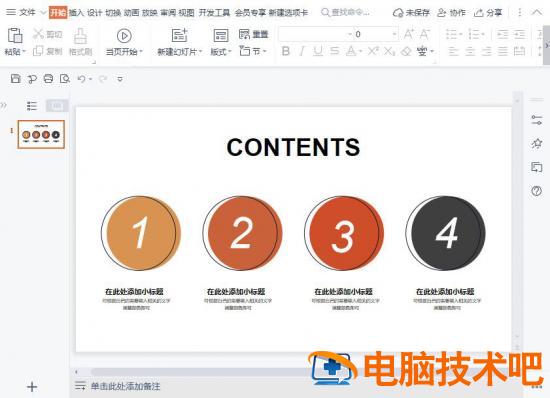The height and width of the screenshot is (398, 550).
Task: Increase font size with A+ icon
Action: 409,34
